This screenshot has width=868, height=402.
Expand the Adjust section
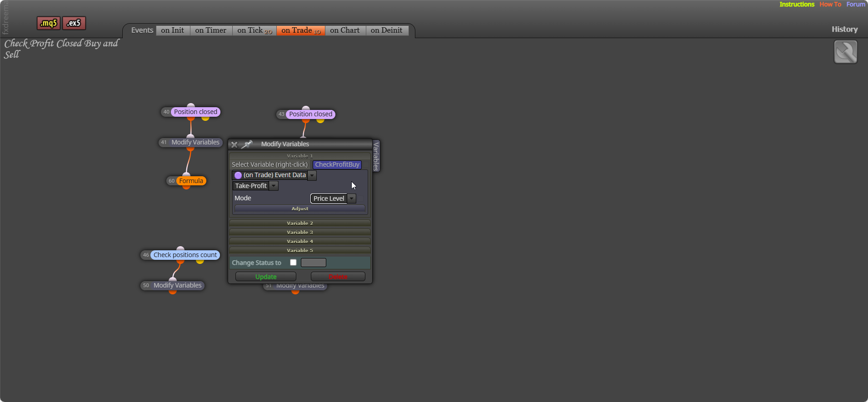300,208
